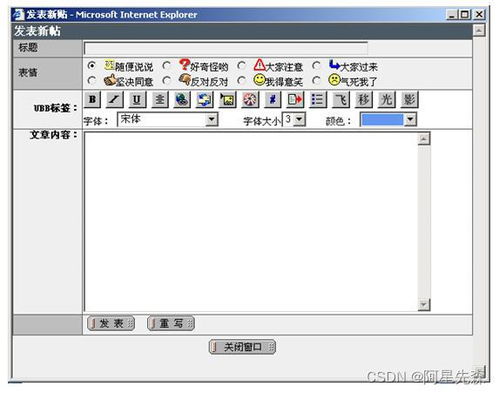Screen dimensions: 499x393
Task: Open the 颜色 color dropdown arrow
Action: 410,120
